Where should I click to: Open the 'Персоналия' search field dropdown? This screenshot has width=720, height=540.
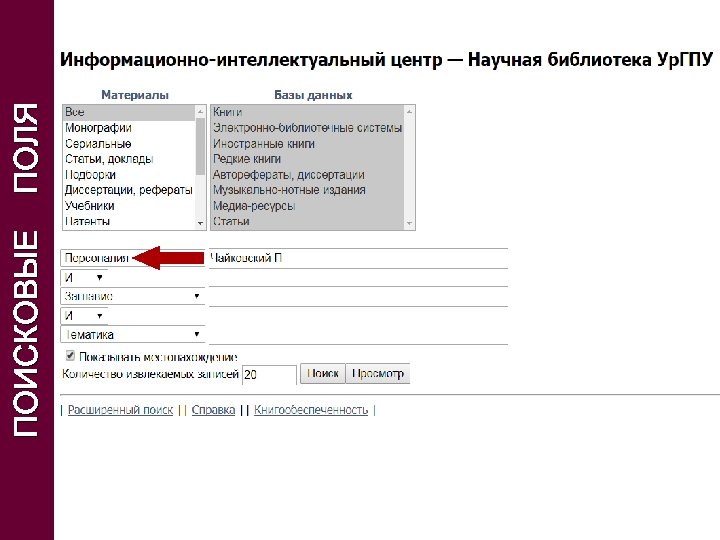132,258
